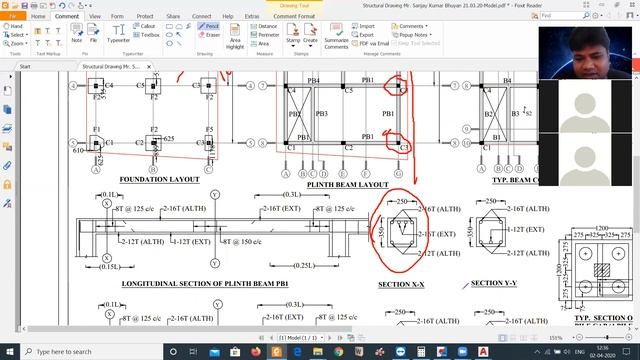Click the Save icon in quick access toolbar
640x360 pixels.
(24, 6)
